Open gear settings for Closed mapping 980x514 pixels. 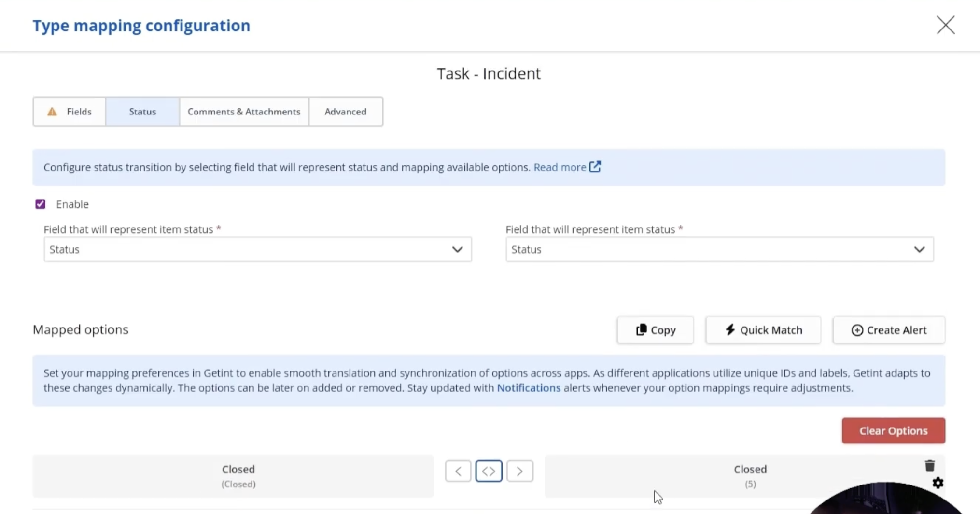point(938,483)
